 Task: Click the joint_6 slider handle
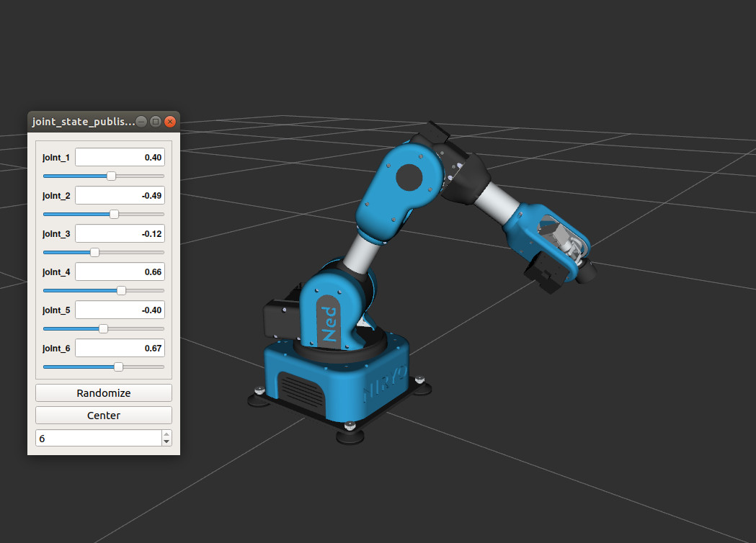click(119, 367)
